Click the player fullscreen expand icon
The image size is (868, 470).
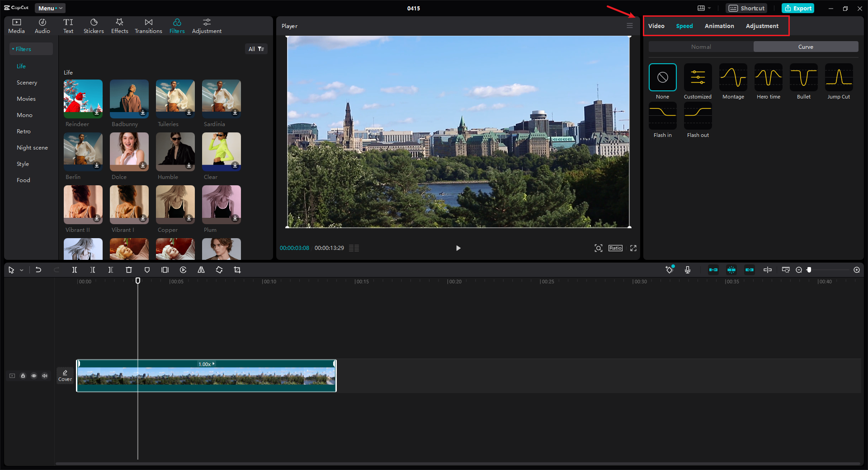(633, 248)
